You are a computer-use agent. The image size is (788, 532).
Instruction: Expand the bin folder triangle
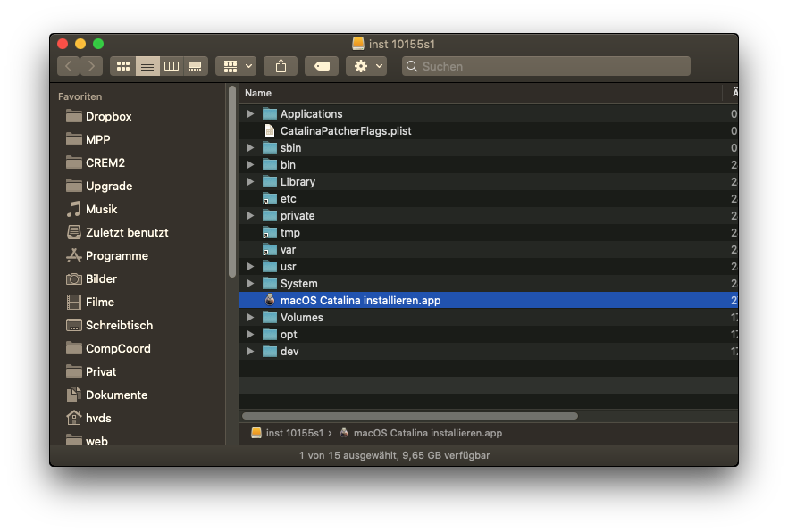tap(250, 164)
